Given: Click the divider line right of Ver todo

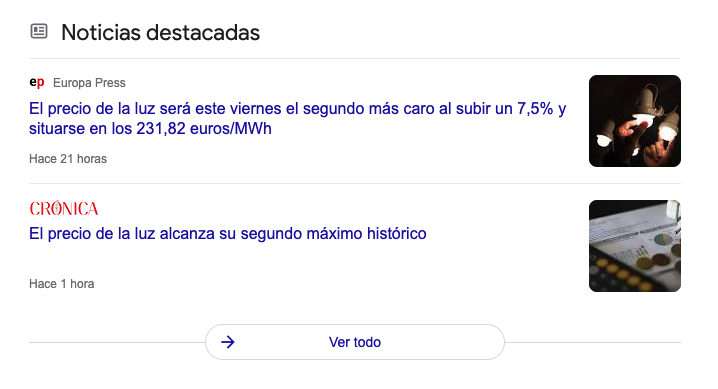Looking at the screenshot, I should point(593,342).
